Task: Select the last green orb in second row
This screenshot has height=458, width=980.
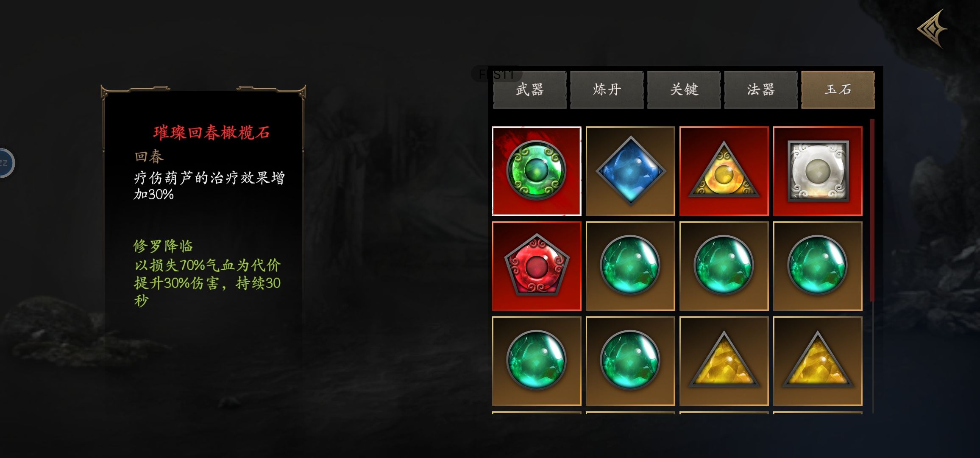Action: [818, 266]
